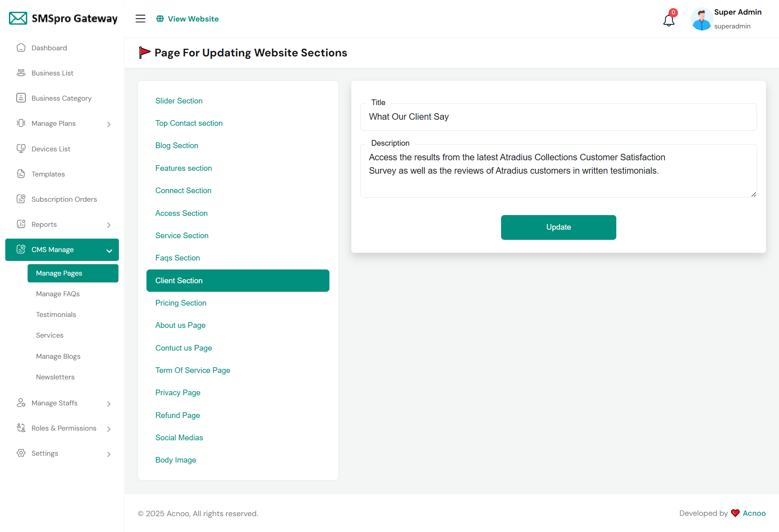The height and width of the screenshot is (532, 779).
Task: Select Pricing Section in list
Action: pyautogui.click(x=181, y=303)
